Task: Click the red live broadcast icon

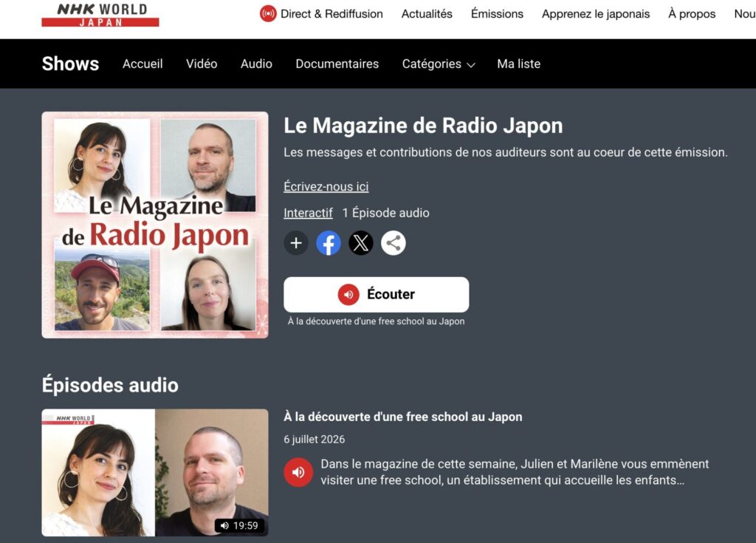Action: pos(268,13)
